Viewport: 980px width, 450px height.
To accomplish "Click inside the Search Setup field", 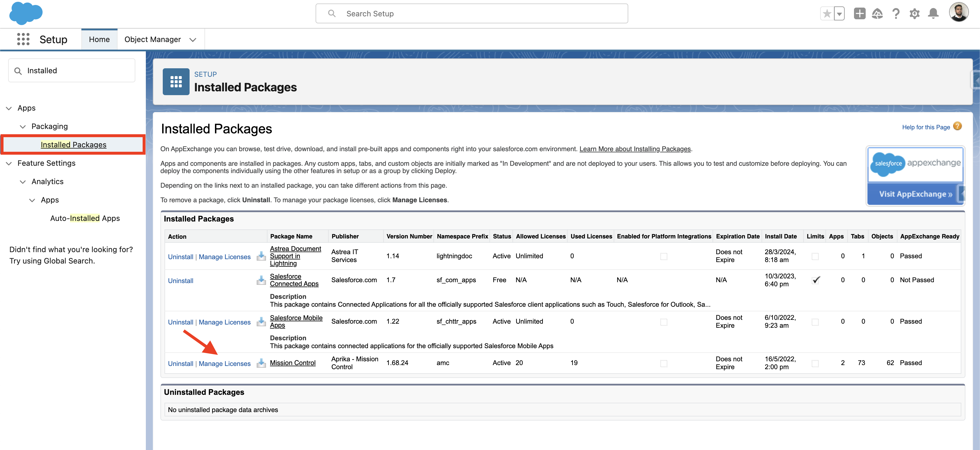I will [x=472, y=13].
